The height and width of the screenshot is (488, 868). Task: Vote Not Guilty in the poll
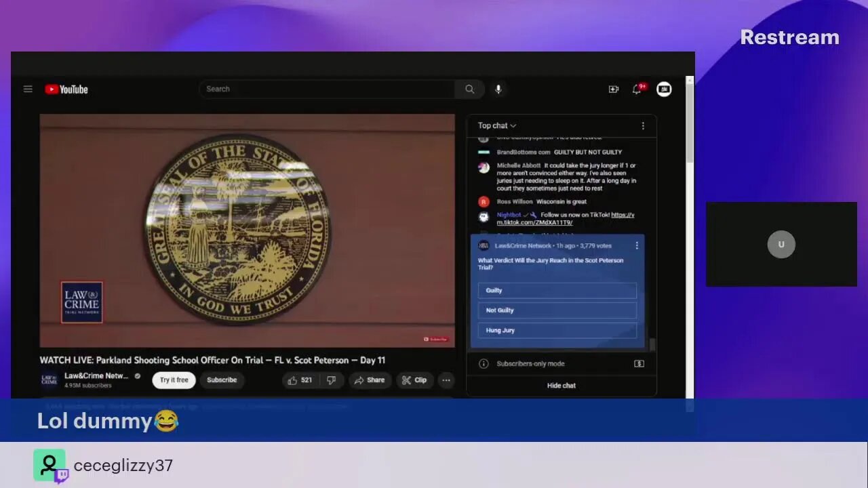coord(557,310)
